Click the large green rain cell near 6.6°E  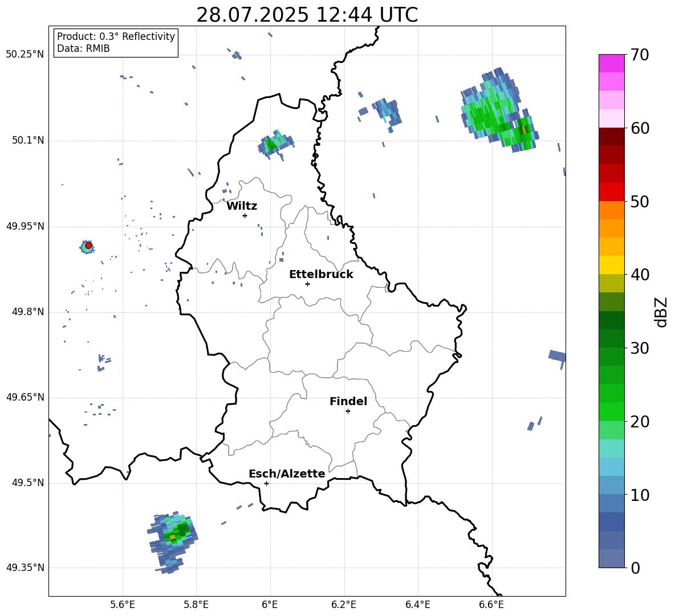pos(499,111)
